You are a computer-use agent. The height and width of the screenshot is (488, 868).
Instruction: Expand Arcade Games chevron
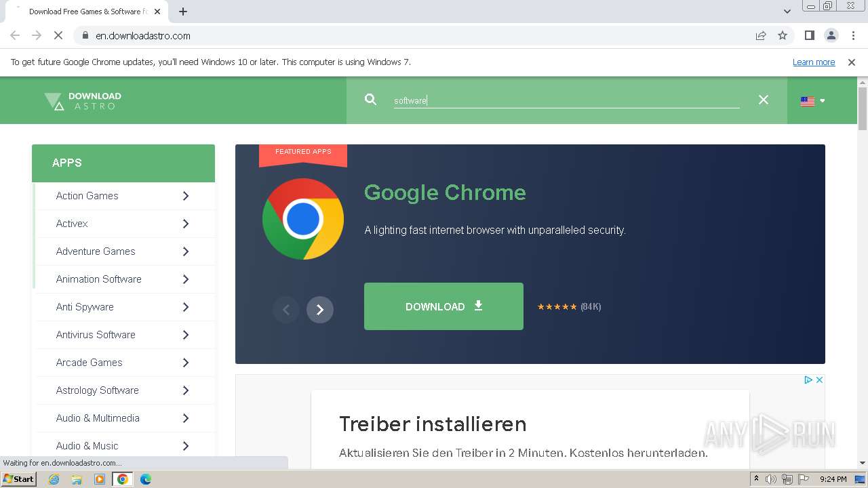186,363
